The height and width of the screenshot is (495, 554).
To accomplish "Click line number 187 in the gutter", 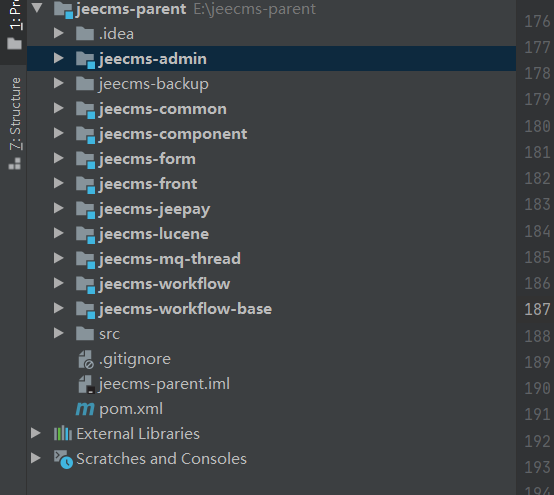I will (x=537, y=310).
